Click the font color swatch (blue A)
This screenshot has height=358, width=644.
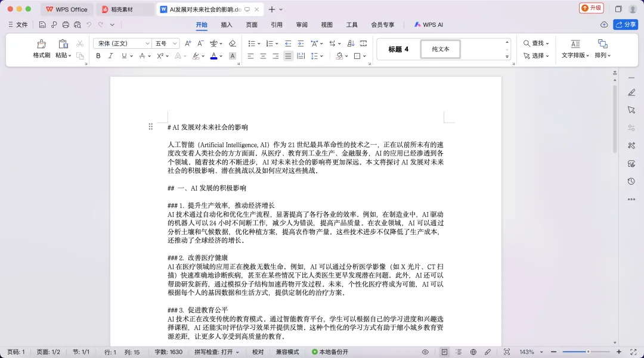point(213,56)
